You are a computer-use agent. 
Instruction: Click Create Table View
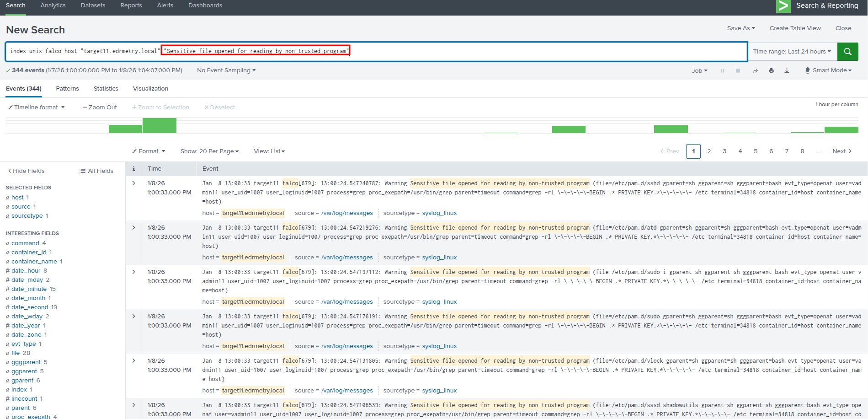click(795, 28)
